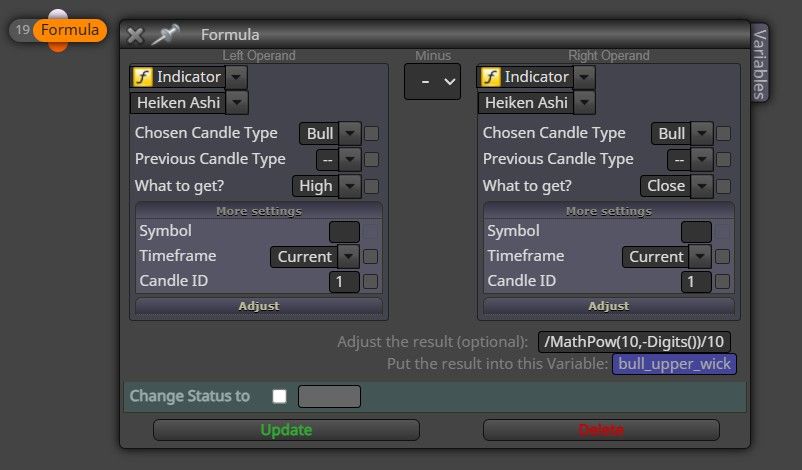This screenshot has height=470, width=802.
Task: Expand left Heiken Ashi indicator dropdown
Action: [x=237, y=102]
